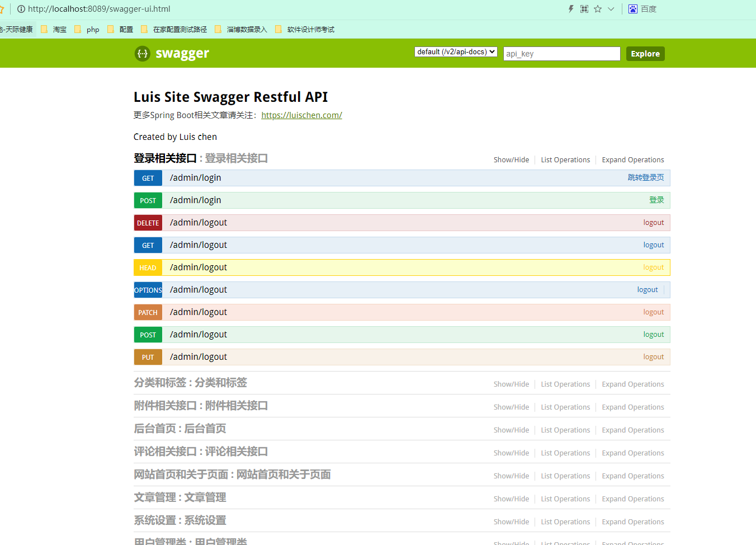The image size is (756, 545).
Task: Click the lightning bolt icon in address bar
Action: tap(571, 9)
